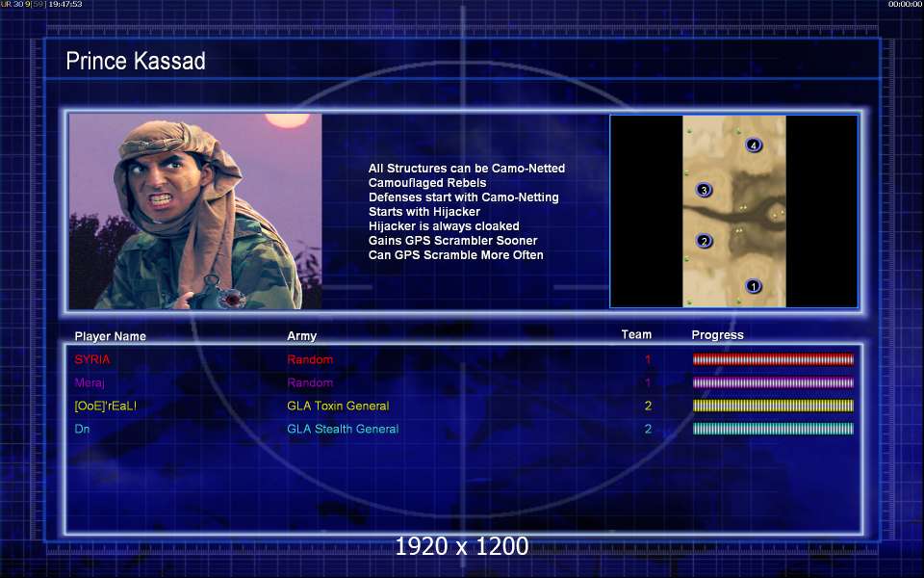Click SYRIA's team number 1
Screen dimensions: 924x578
pyautogui.click(x=648, y=359)
